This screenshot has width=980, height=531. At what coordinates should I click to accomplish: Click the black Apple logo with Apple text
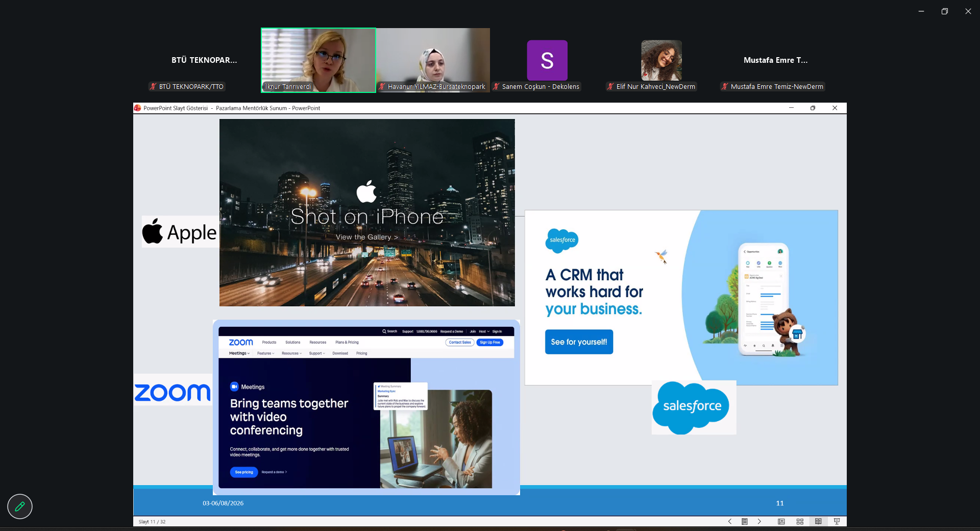(x=180, y=232)
